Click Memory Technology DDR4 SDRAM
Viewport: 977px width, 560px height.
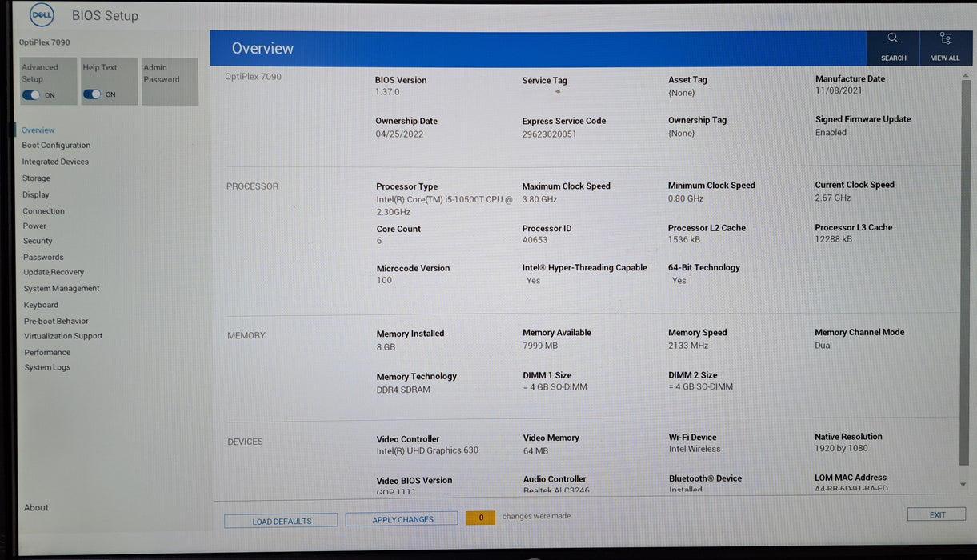coord(403,390)
